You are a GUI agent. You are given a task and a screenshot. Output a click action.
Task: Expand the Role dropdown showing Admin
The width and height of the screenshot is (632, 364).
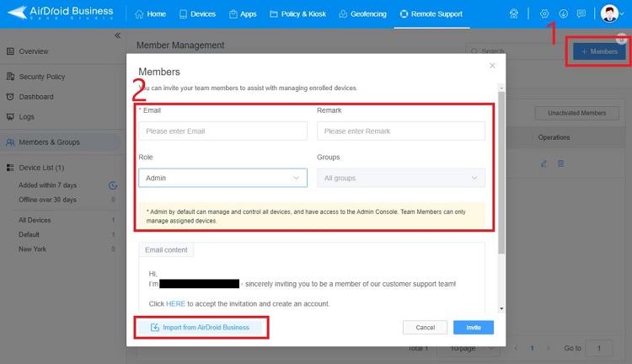pyautogui.click(x=222, y=178)
